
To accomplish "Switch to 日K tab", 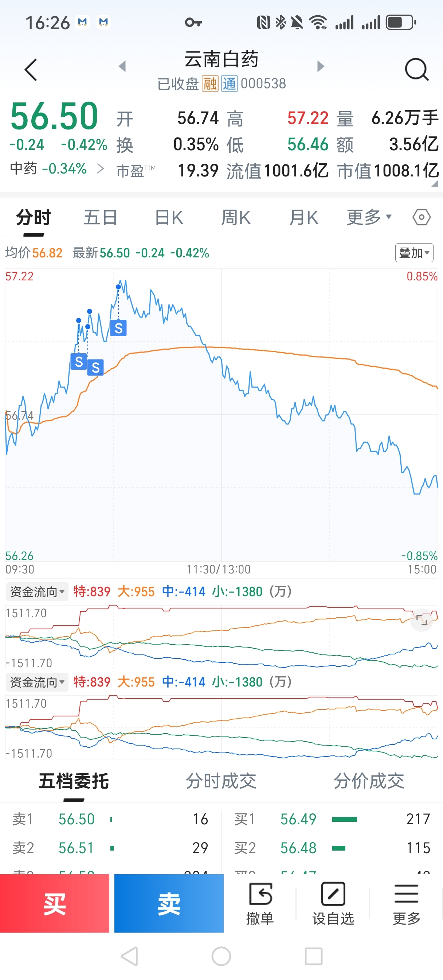I will pos(169,218).
